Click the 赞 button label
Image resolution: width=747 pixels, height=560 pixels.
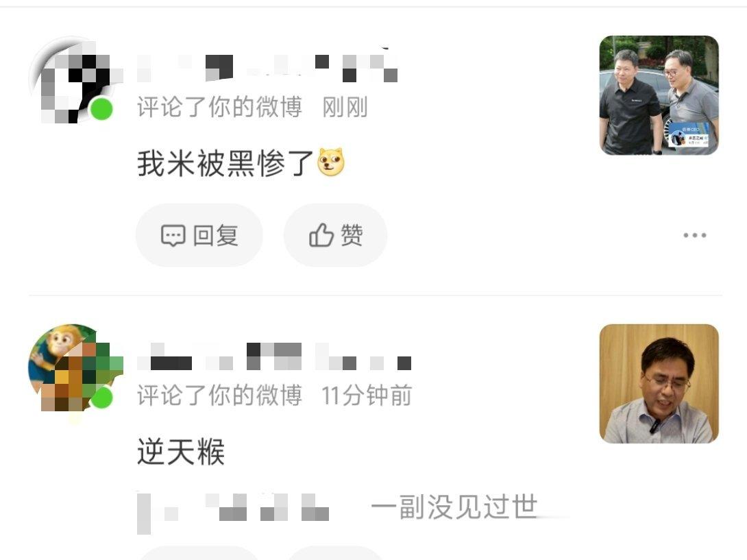(352, 235)
